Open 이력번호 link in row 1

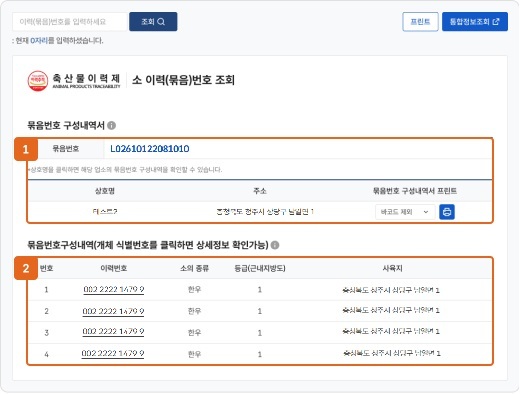[114, 289]
